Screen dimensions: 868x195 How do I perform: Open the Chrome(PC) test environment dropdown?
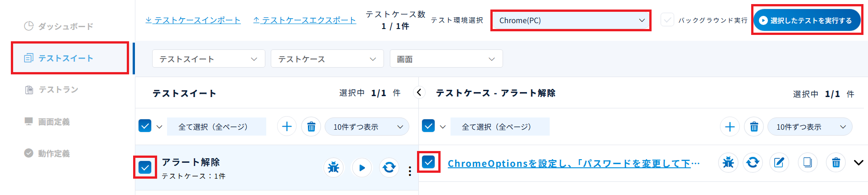pos(571,20)
